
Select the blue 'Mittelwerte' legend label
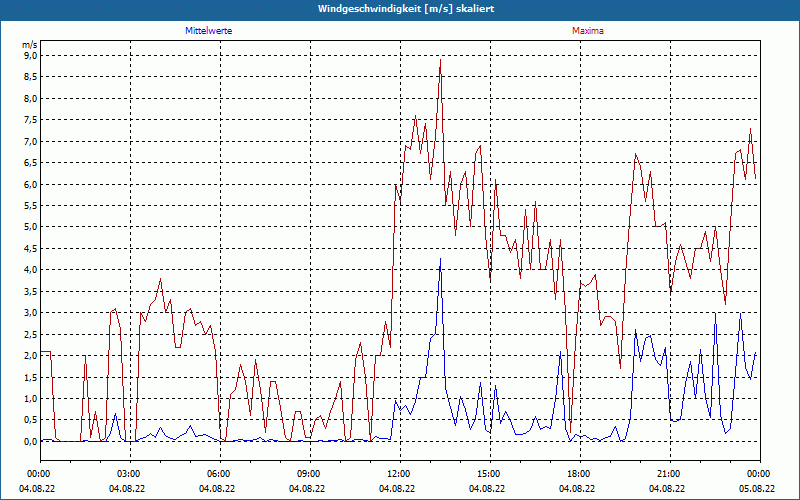(x=209, y=31)
